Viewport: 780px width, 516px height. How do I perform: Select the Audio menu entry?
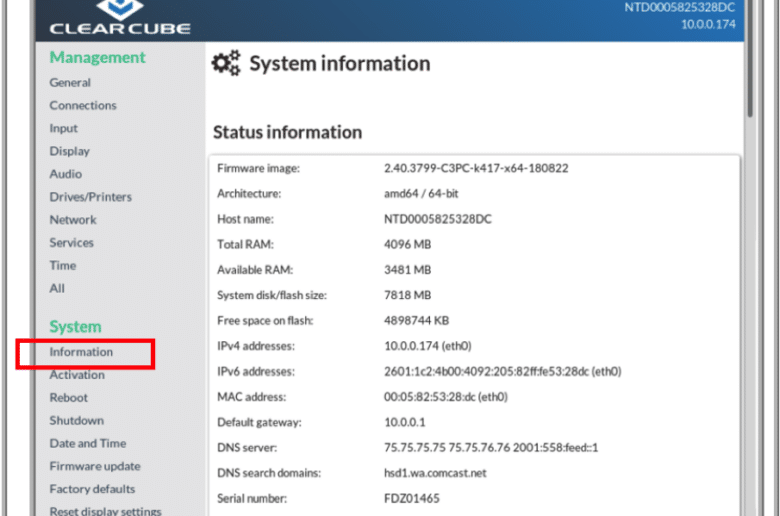(66, 174)
